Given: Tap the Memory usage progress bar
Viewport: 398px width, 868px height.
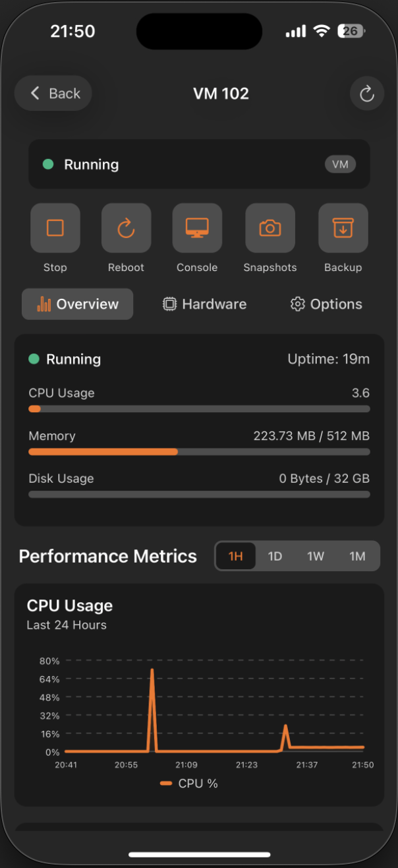Looking at the screenshot, I should click(199, 452).
